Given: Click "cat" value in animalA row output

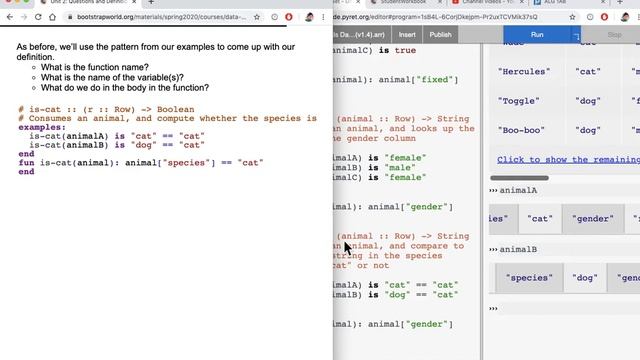Looking at the screenshot, I should pos(540,219).
